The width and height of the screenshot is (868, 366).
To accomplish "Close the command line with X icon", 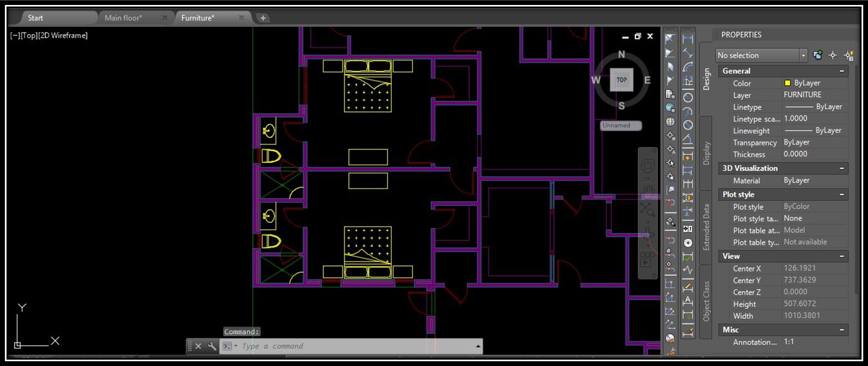I will pos(198,346).
